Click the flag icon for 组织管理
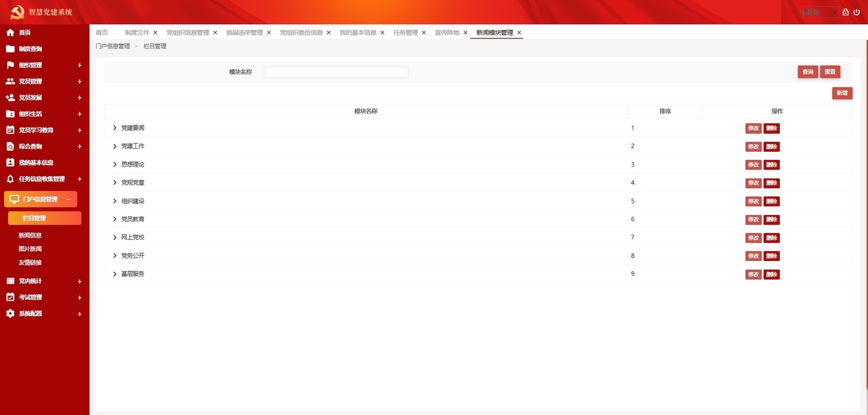Viewport: 868px width, 415px height. pyautogui.click(x=10, y=65)
